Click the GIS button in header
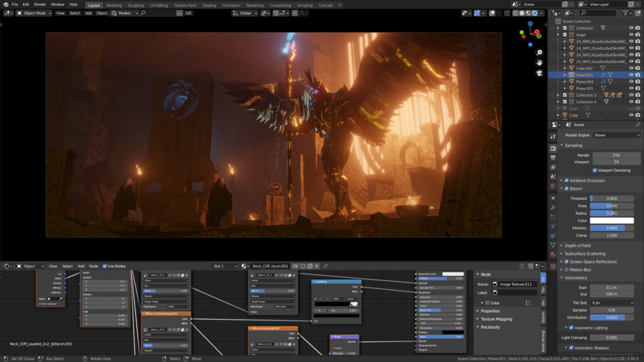Image resolution: width=644 pixels, height=362 pixels. coord(188,13)
